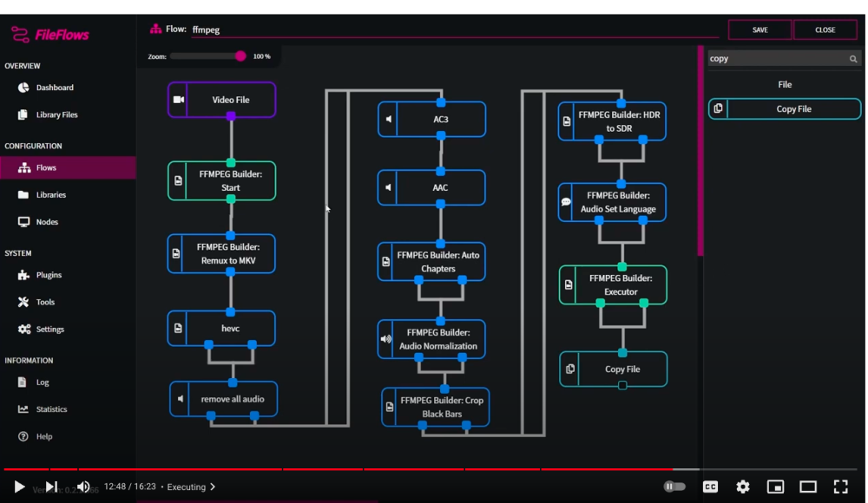868x503 pixels.
Task: Play the video
Action: tap(19, 487)
